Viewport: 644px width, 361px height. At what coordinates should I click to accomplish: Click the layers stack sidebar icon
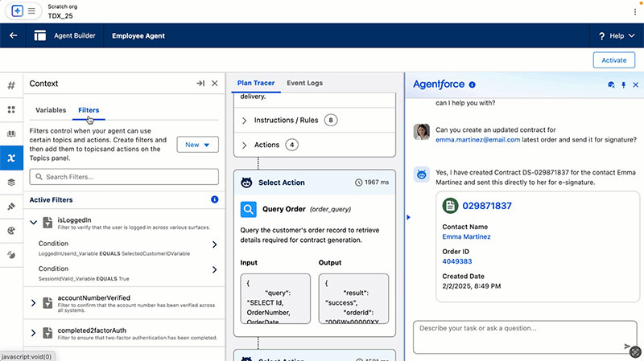[11, 182]
